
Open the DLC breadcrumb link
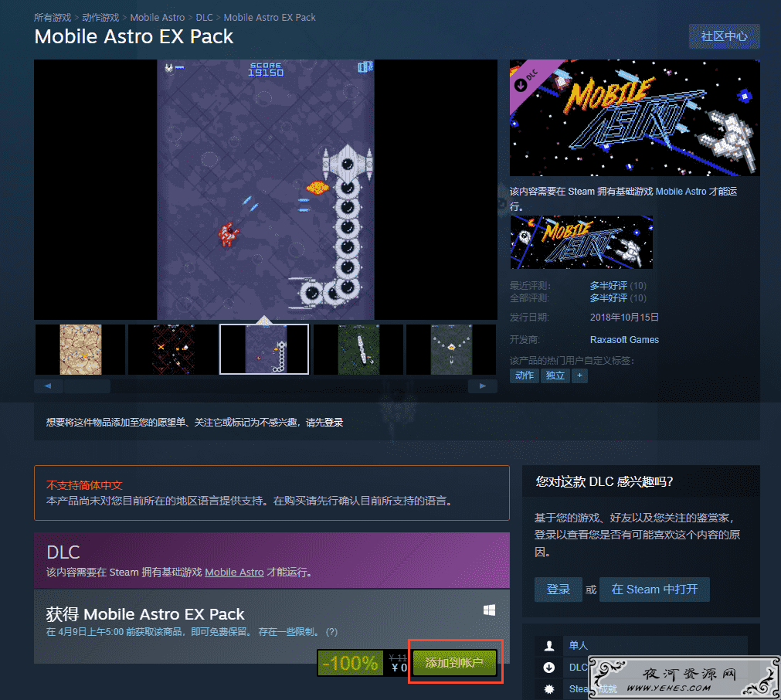[204, 18]
